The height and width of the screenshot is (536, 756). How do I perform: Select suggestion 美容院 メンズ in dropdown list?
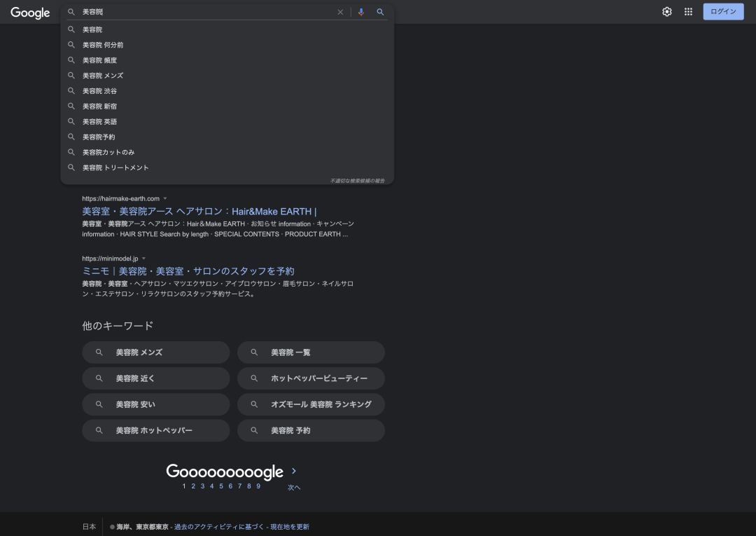227,76
